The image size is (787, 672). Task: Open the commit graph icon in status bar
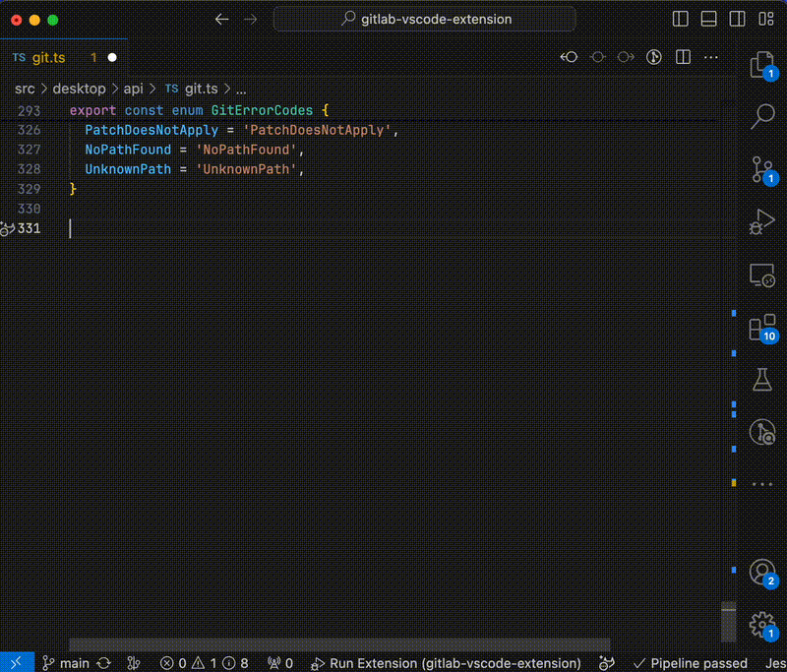[x=134, y=663]
